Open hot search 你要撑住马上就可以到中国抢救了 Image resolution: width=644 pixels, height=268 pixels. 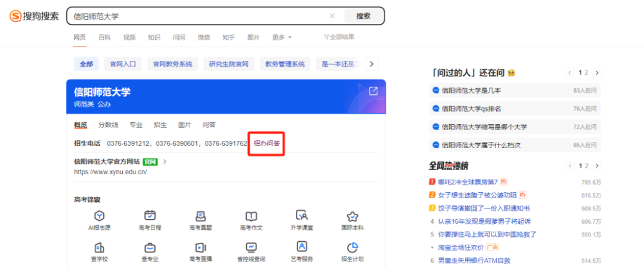487,235
